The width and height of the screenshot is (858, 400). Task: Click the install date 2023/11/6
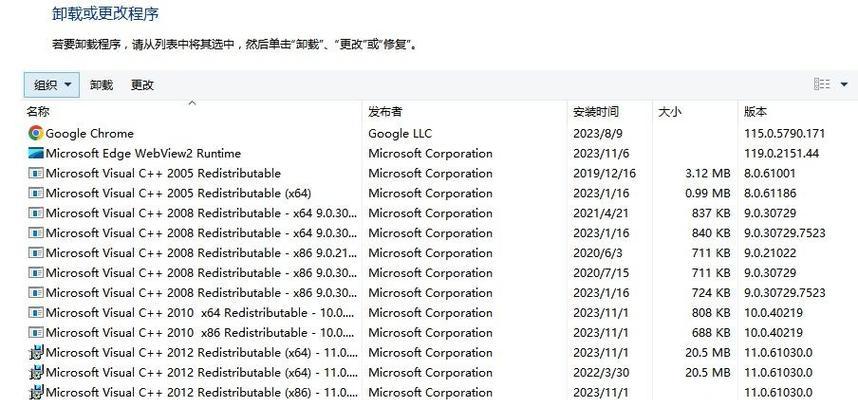pos(601,153)
